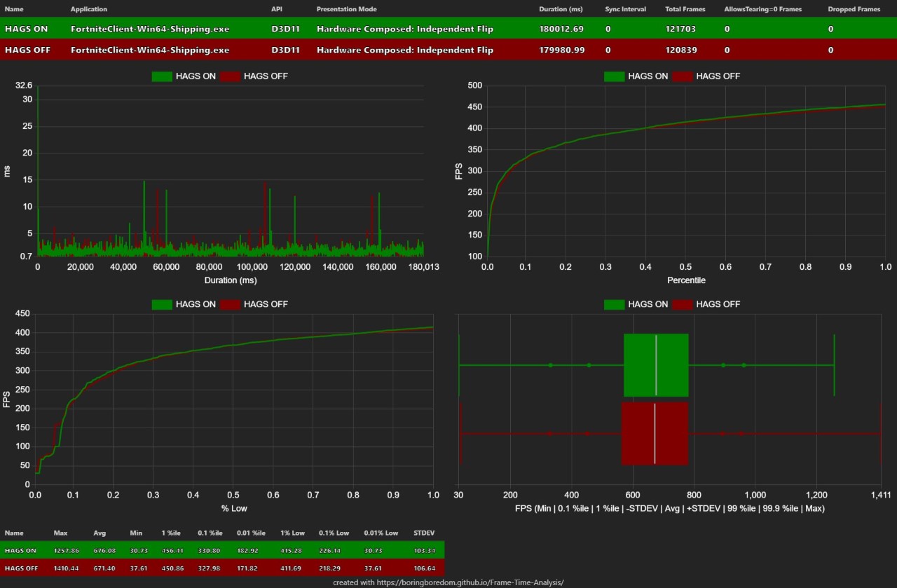Click the green box in the box plot
This screenshot has height=588, width=897.
[x=656, y=365]
